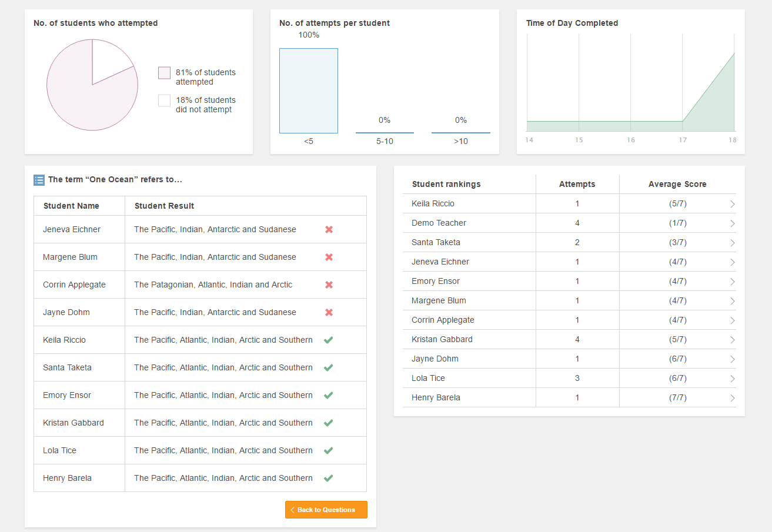Click the Attempts column header

click(x=577, y=184)
